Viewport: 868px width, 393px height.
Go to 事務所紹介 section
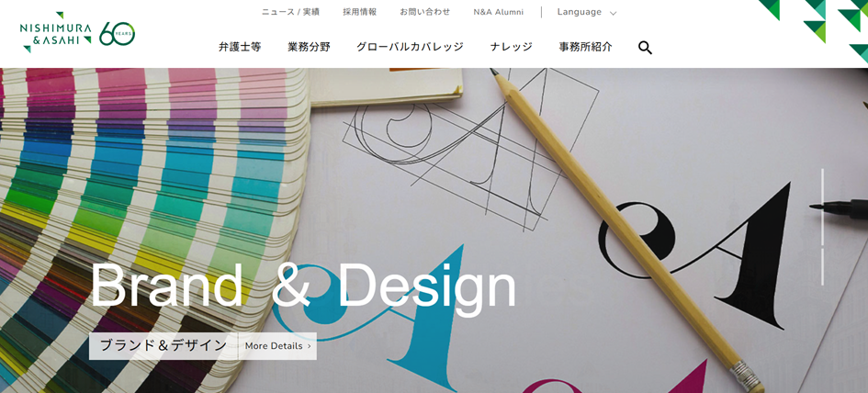[x=586, y=47]
